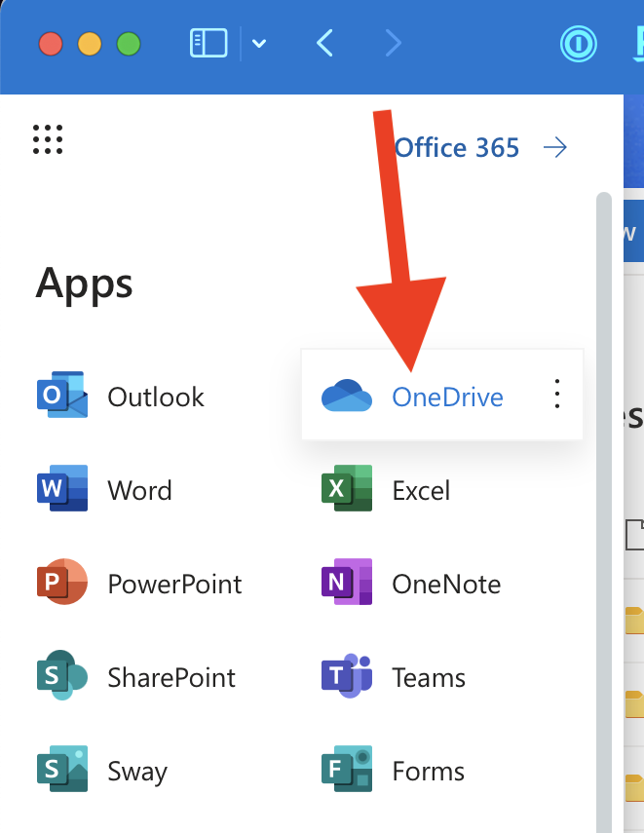Open the Forms app icon

[347, 769]
